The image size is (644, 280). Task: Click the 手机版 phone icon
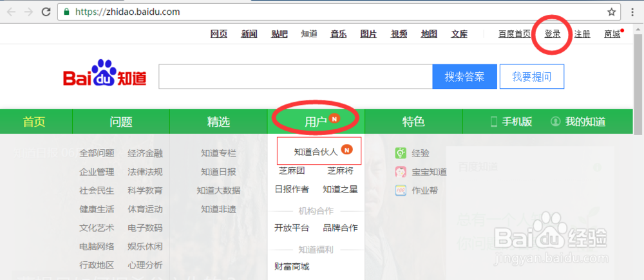point(494,122)
